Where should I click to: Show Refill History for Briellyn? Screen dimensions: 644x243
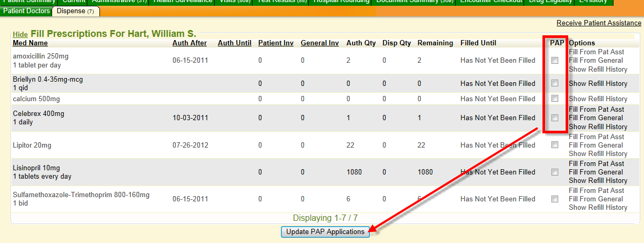click(x=598, y=83)
